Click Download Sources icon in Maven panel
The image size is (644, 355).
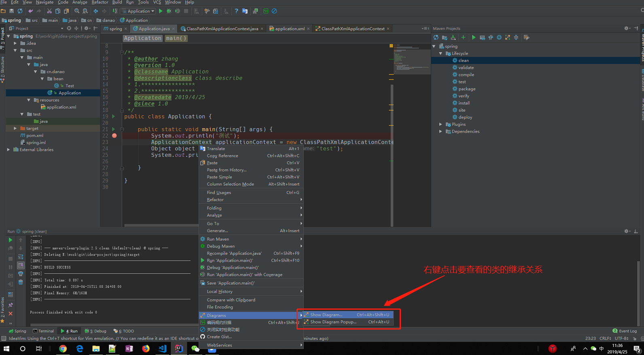click(453, 38)
